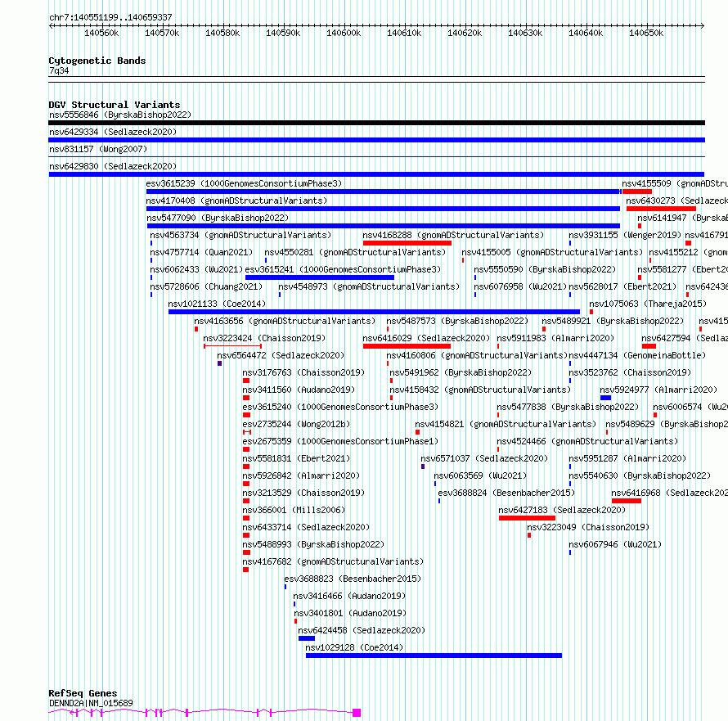
Task: Click the nsv831157 (Wong2007) label
Action: [x=98, y=149]
